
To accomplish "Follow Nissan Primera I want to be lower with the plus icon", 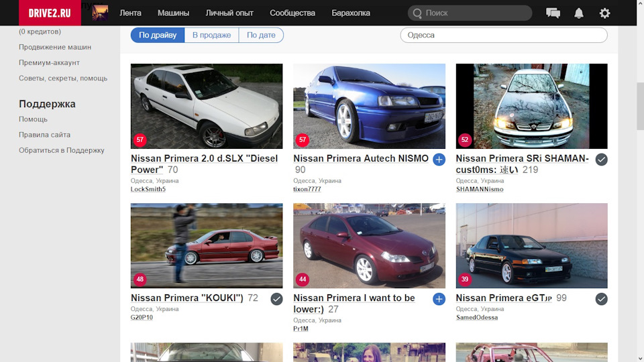I will 439,299.
